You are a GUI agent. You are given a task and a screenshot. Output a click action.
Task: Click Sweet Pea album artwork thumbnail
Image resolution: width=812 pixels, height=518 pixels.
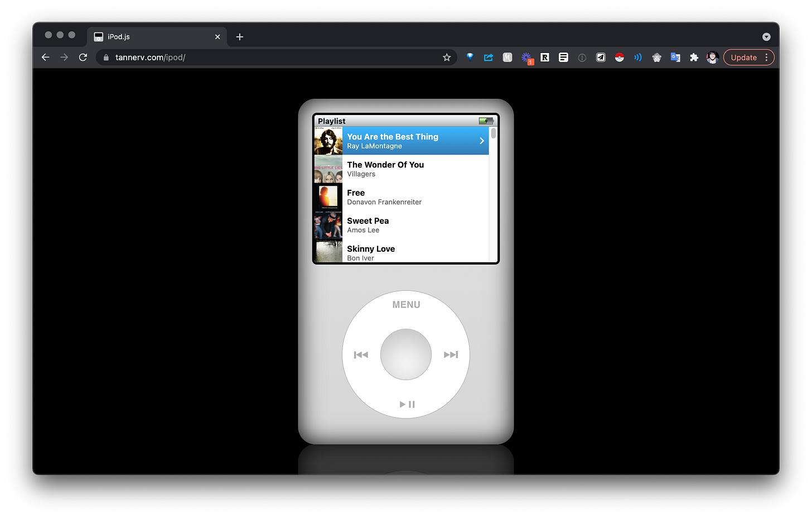point(328,224)
